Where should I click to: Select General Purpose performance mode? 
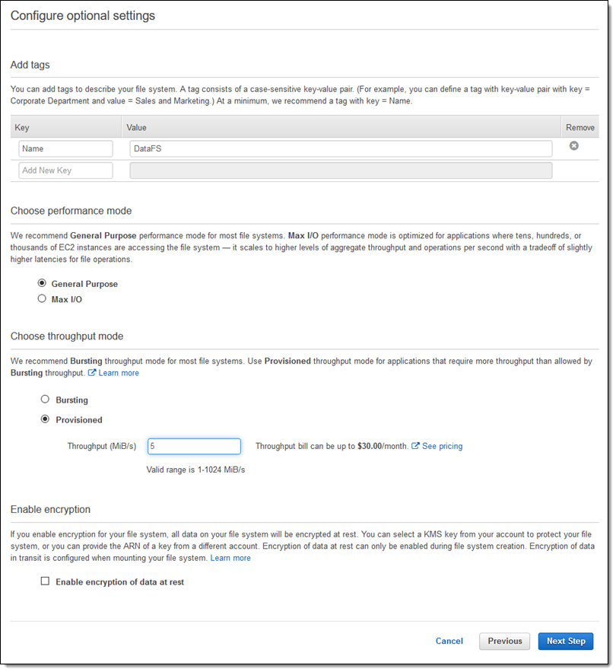tap(42, 284)
